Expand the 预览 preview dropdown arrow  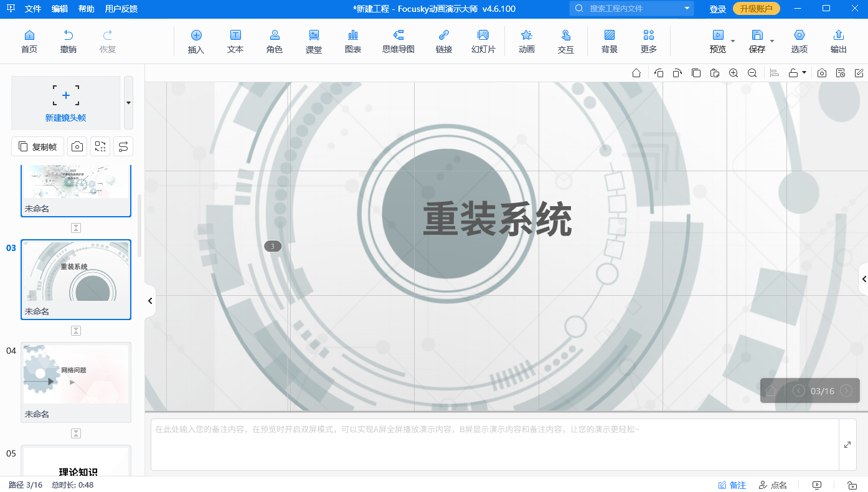(x=733, y=41)
